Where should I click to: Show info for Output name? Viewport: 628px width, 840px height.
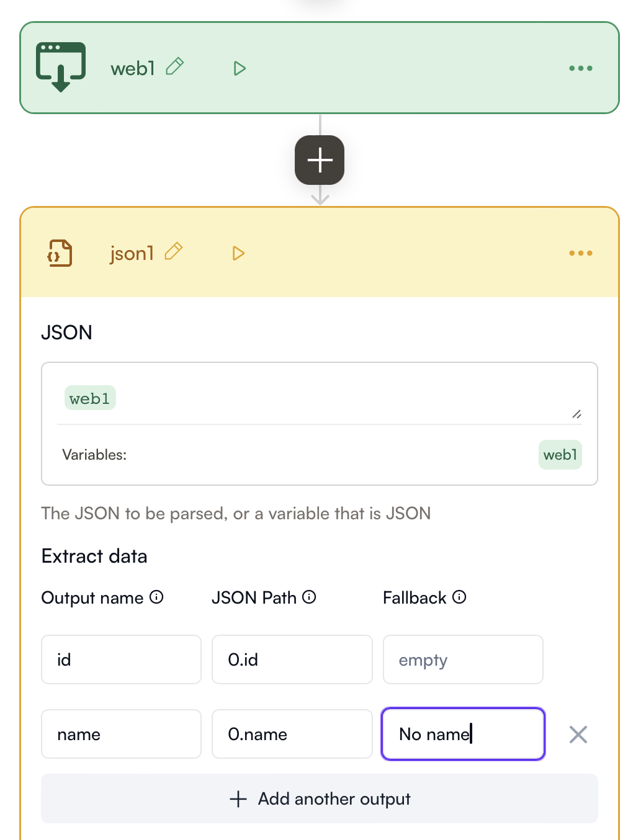[157, 597]
